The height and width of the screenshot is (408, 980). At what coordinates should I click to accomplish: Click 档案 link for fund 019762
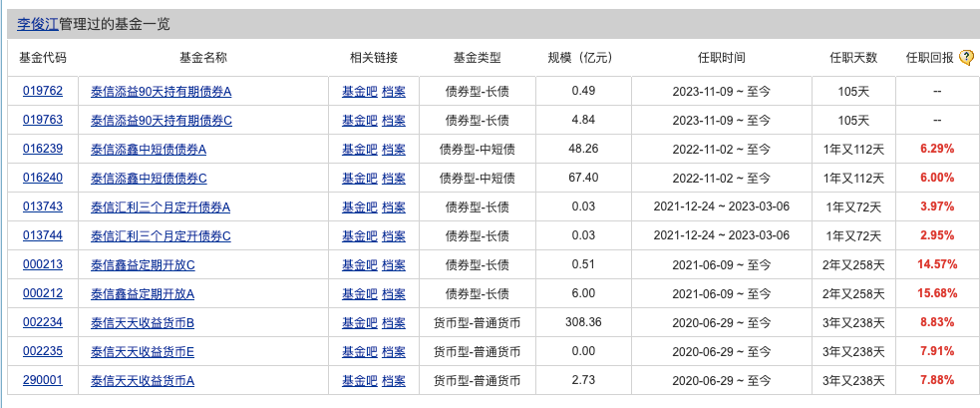point(394,92)
